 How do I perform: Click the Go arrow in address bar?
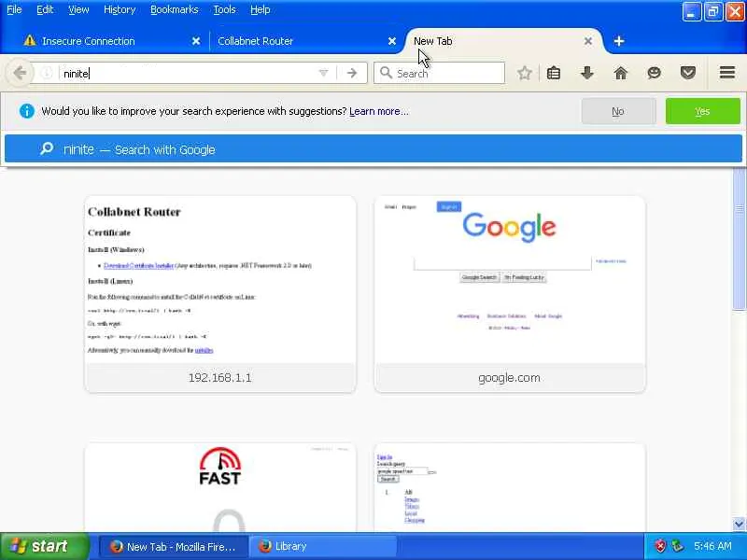[352, 73]
